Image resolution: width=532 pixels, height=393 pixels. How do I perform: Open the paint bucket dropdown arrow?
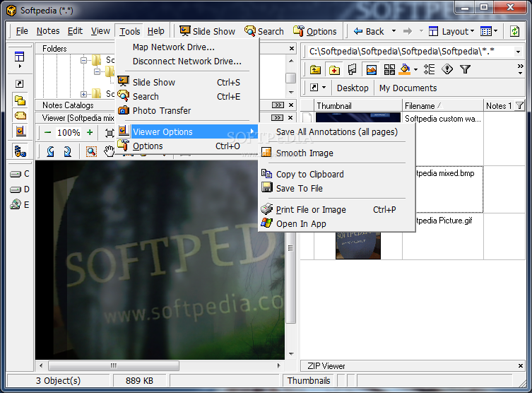click(415, 70)
